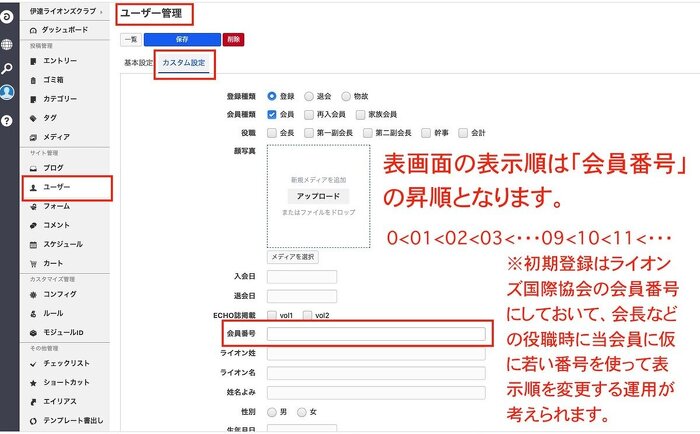Open help question mark icon

pos(8,119)
